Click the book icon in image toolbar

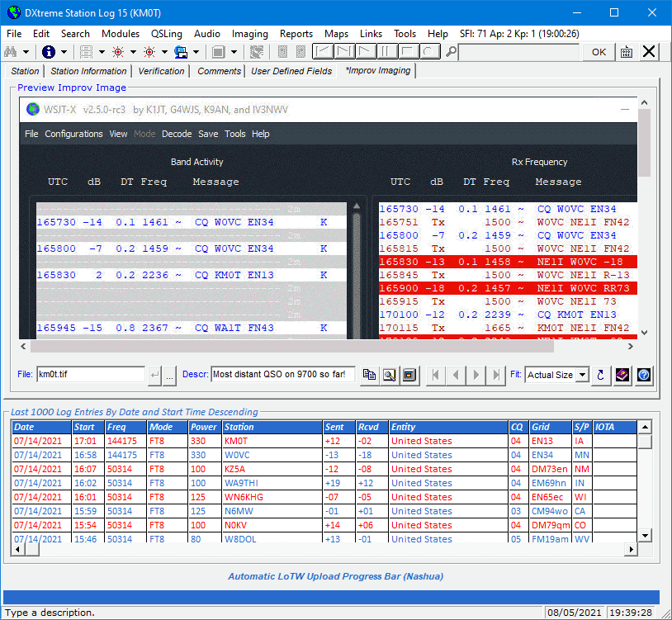click(622, 375)
